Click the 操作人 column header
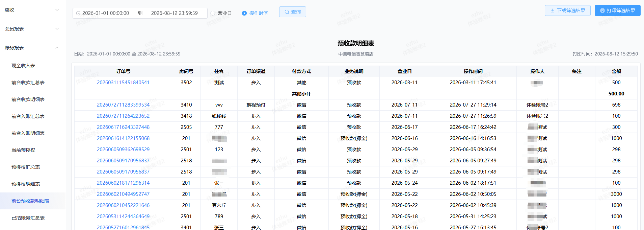The height and width of the screenshot is (230, 644). (537, 71)
